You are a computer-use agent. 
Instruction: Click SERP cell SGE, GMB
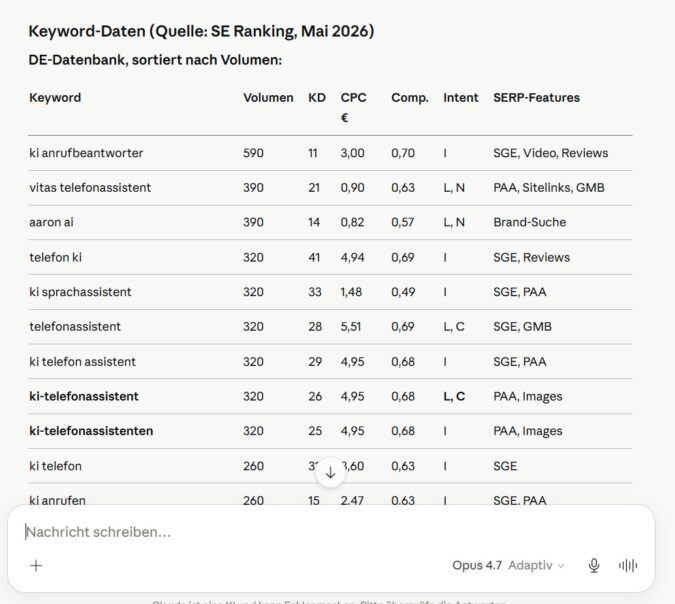click(522, 326)
